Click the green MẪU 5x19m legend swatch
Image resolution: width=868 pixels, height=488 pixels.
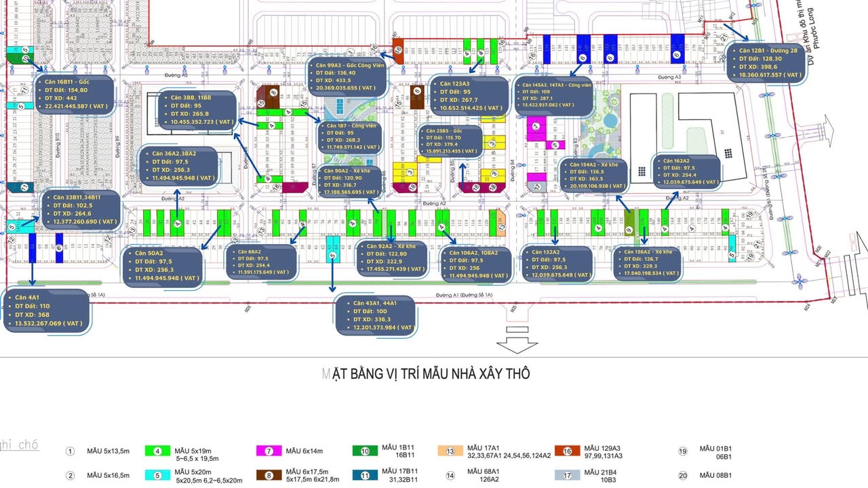pyautogui.click(x=157, y=451)
